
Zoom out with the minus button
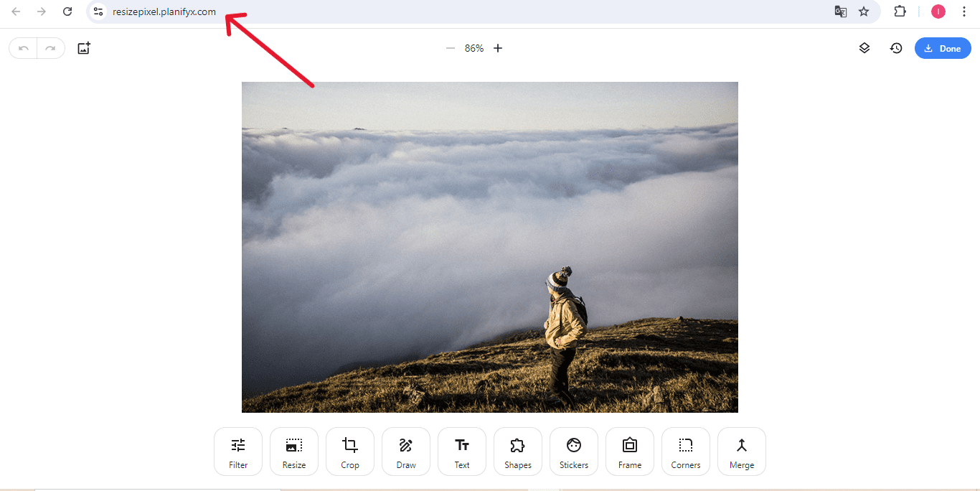pos(451,48)
